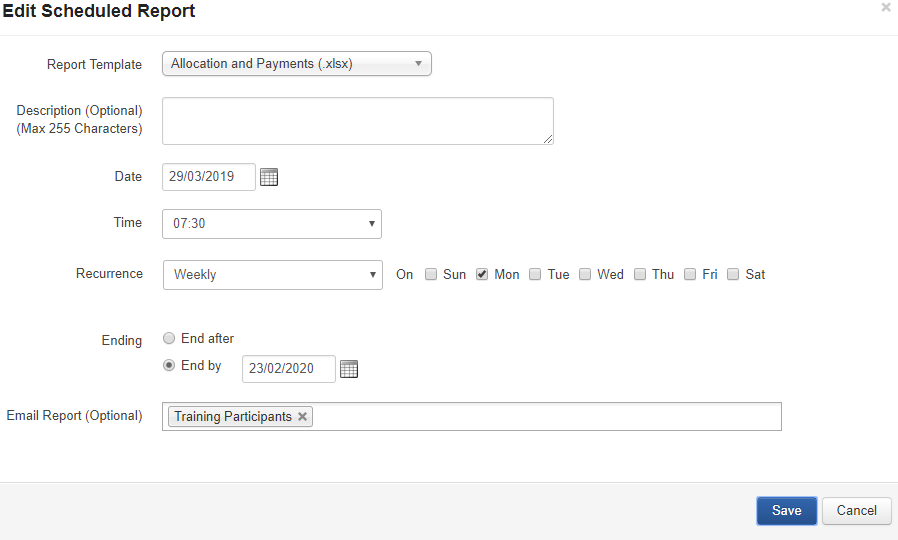898x540 pixels.
Task: Enable the Tue recurrence checkbox
Action: coord(535,274)
